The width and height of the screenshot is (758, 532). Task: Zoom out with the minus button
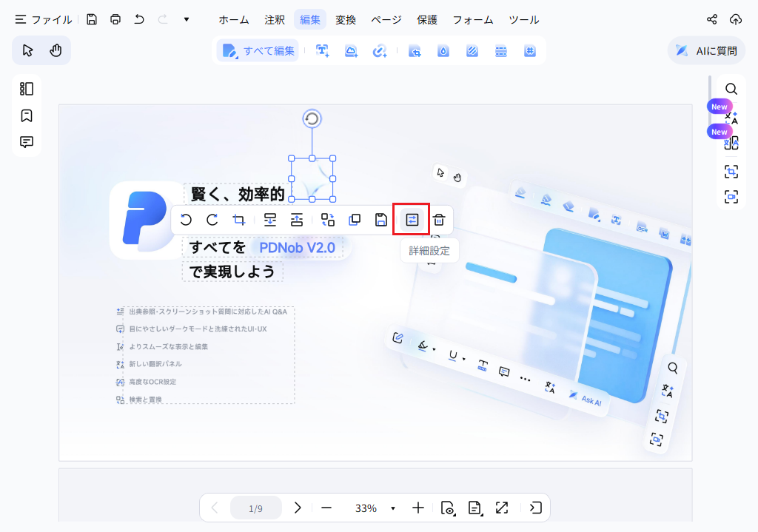tap(326, 508)
